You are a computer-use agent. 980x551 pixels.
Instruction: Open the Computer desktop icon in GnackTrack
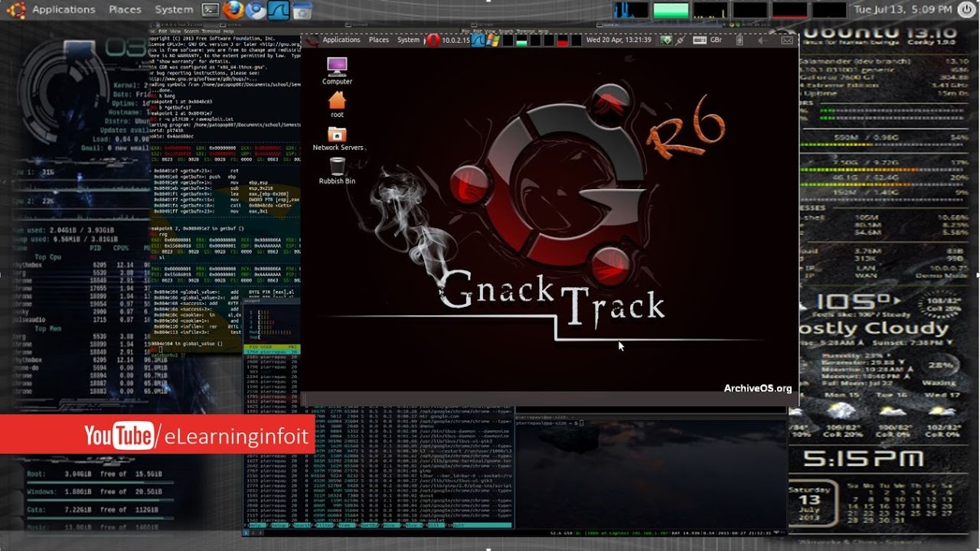[337, 70]
